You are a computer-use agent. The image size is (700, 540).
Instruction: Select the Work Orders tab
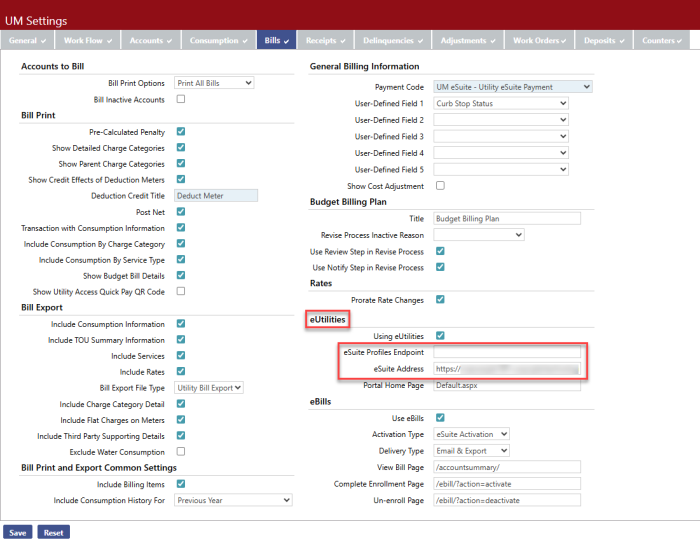[538, 41]
